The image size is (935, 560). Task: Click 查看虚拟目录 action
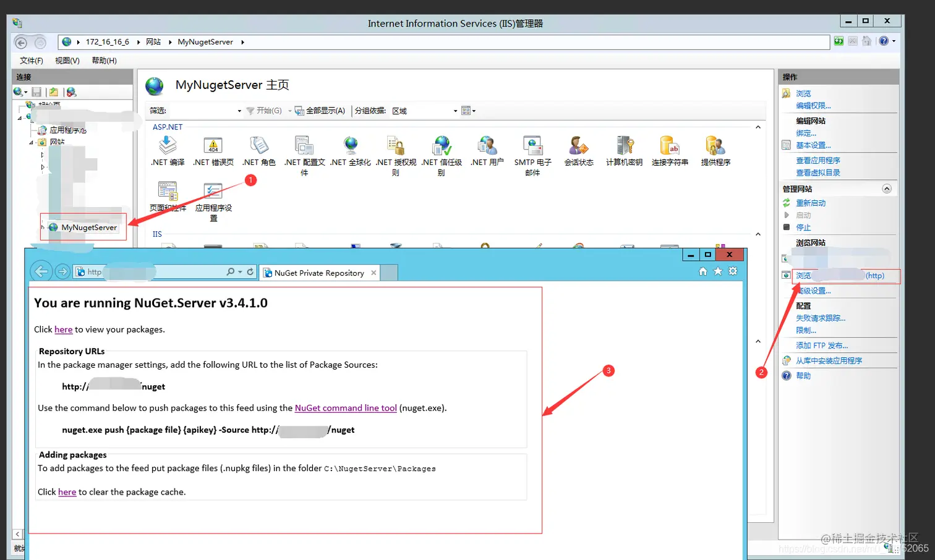pos(818,172)
